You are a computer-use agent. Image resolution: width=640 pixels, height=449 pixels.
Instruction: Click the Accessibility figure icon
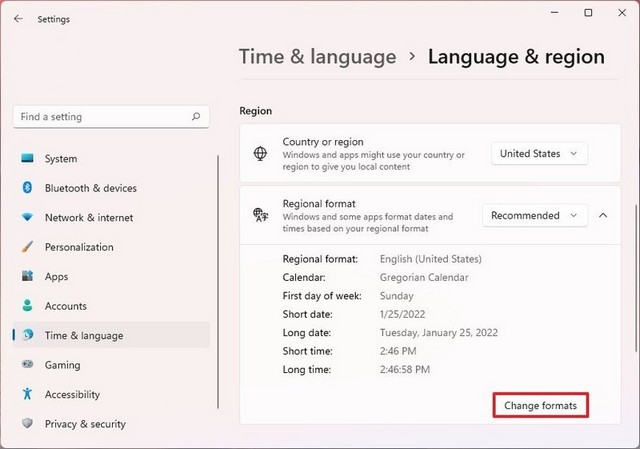[27, 393]
